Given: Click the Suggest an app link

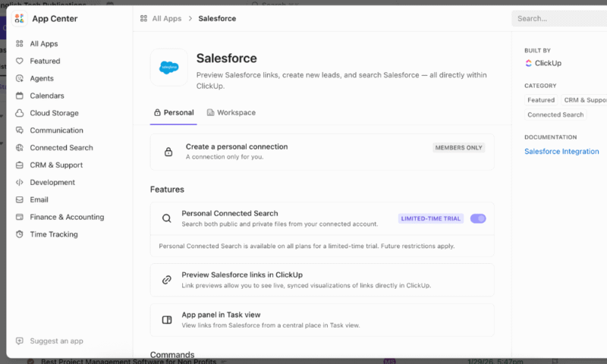Looking at the screenshot, I should pyautogui.click(x=56, y=340).
